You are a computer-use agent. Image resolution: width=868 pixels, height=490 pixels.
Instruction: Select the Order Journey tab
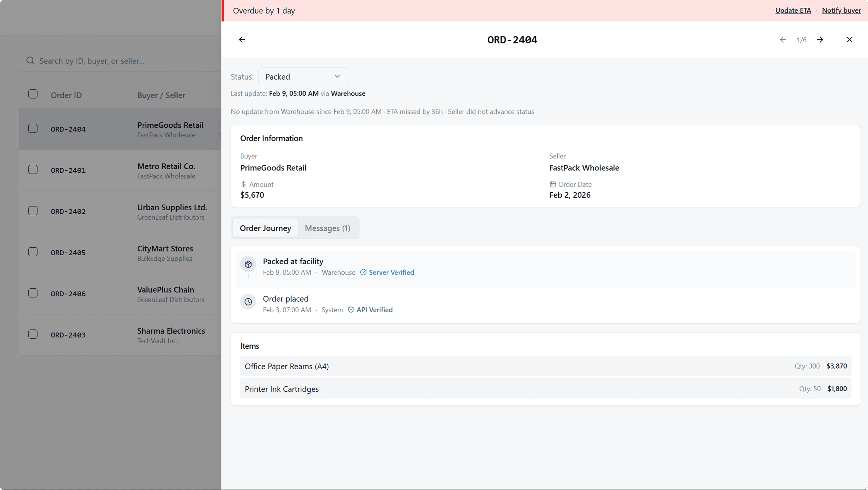265,228
